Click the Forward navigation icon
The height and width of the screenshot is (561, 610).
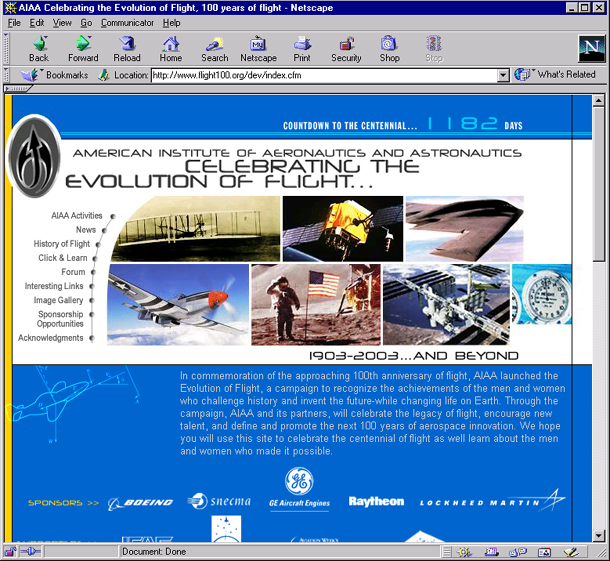pos(83,44)
